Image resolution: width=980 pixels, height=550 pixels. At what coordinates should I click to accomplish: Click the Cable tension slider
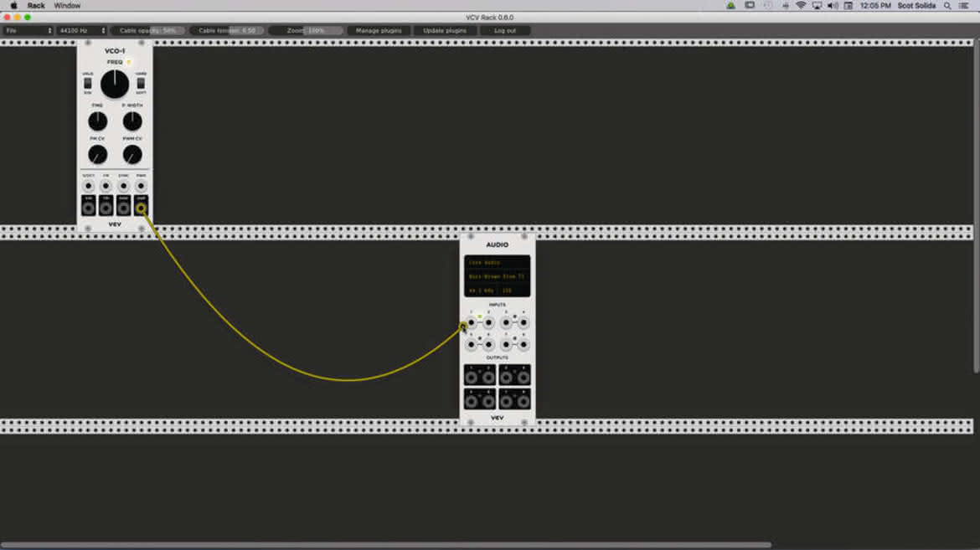pos(227,31)
